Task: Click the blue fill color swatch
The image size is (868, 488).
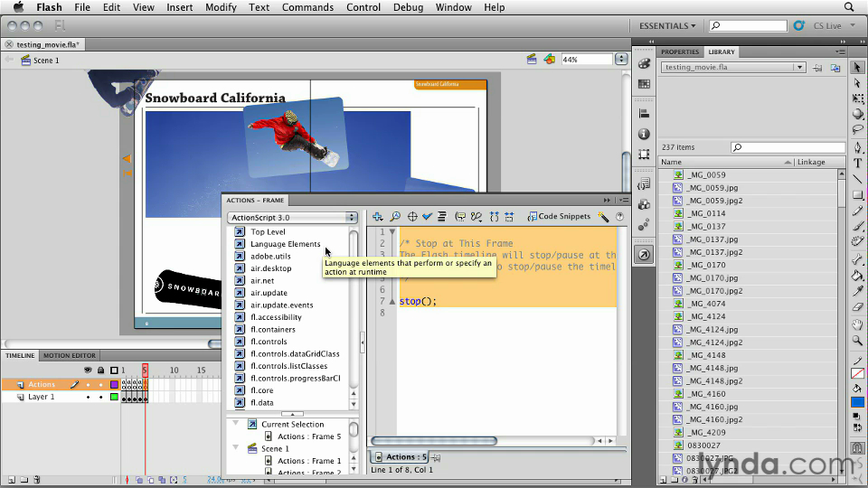Action: pyautogui.click(x=857, y=402)
